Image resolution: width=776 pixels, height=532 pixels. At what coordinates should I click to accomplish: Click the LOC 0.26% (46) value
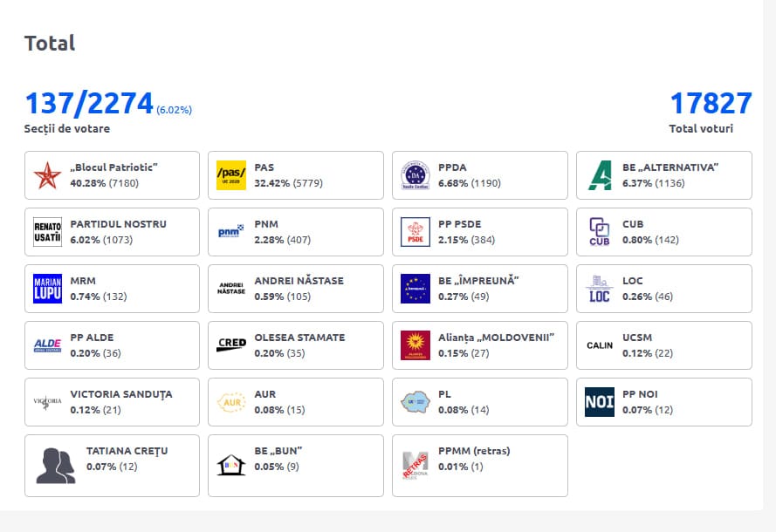click(648, 297)
